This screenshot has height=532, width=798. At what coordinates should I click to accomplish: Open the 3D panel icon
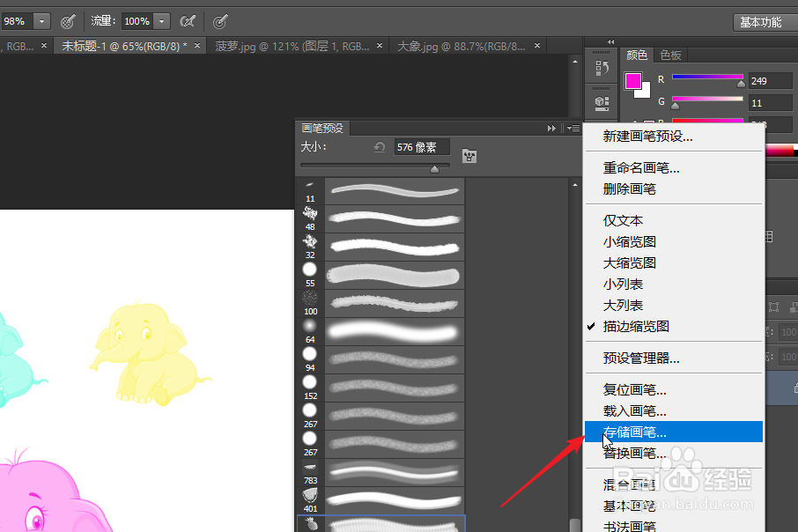click(602, 103)
